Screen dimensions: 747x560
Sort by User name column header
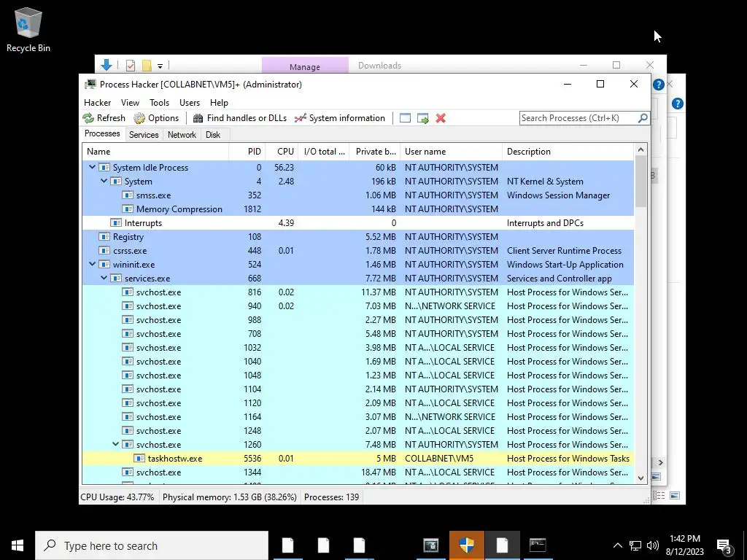[x=451, y=152]
